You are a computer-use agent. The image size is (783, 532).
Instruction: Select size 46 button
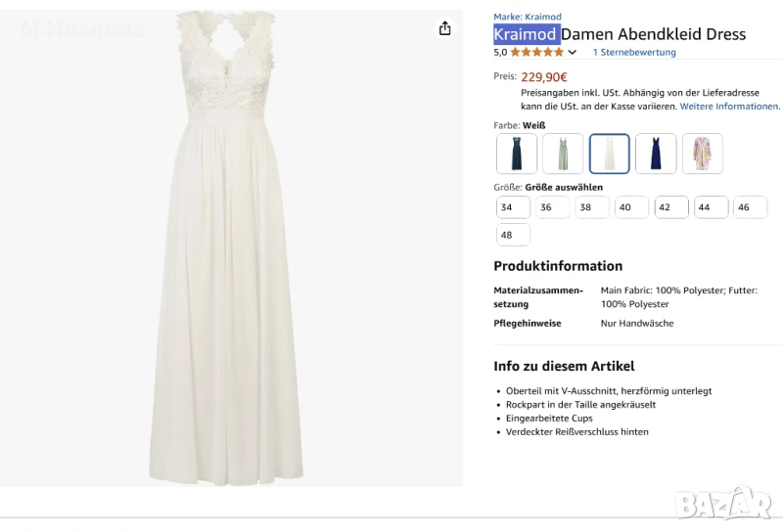(750, 207)
